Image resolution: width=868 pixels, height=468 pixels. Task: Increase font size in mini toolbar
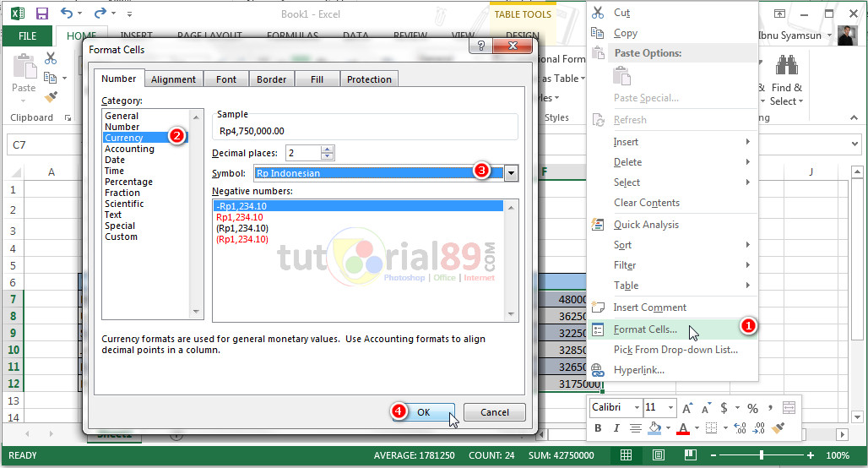pos(687,408)
